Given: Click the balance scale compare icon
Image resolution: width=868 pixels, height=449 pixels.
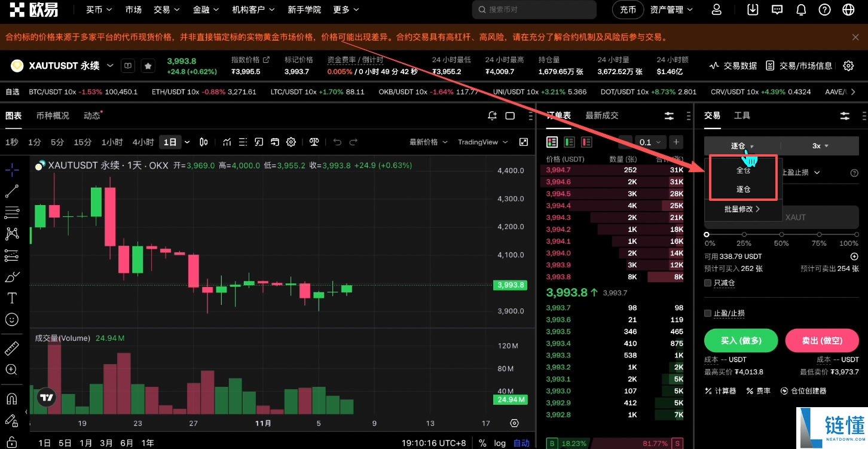Looking at the screenshot, I should tap(314, 142).
